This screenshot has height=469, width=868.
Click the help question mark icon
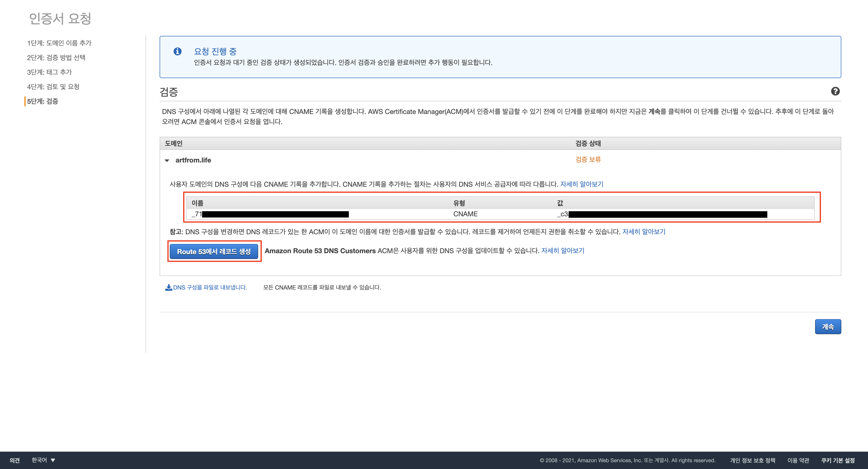[835, 91]
